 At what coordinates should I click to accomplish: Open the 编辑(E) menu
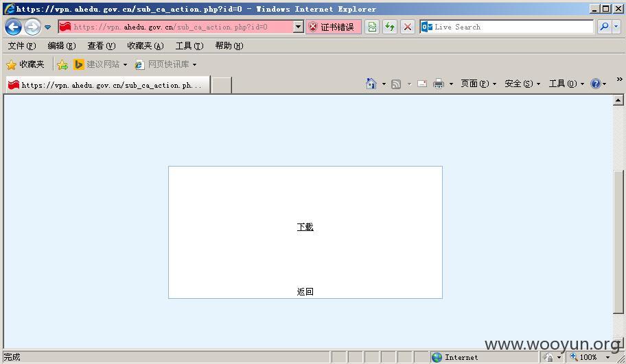coord(62,46)
